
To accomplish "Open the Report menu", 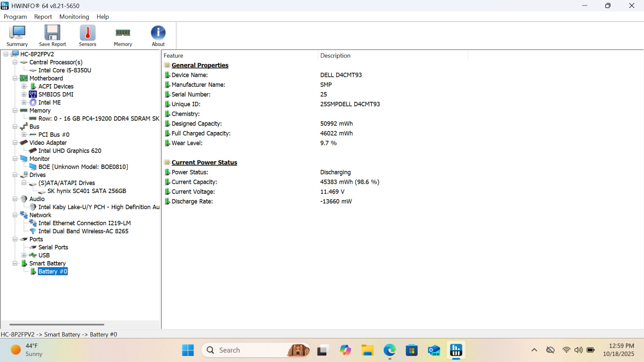I will pos(43,16).
